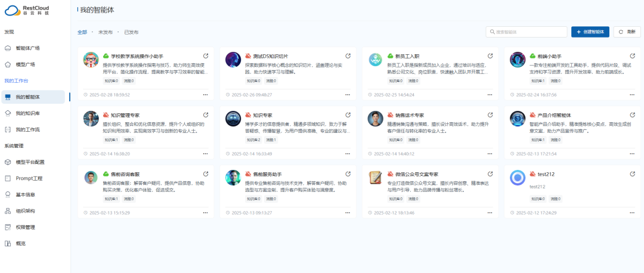Screen dimensions: 644x273
Task: Open 我的知识库 in the sidebar
Action: (x=27, y=113)
